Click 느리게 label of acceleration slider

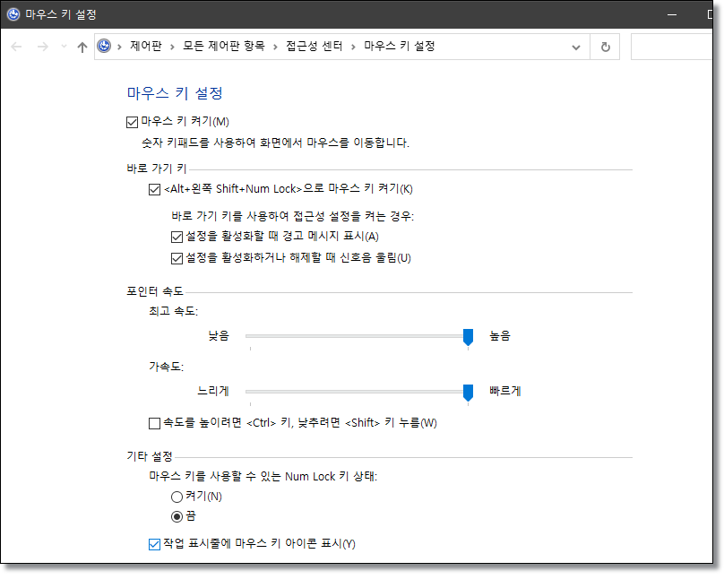(213, 391)
